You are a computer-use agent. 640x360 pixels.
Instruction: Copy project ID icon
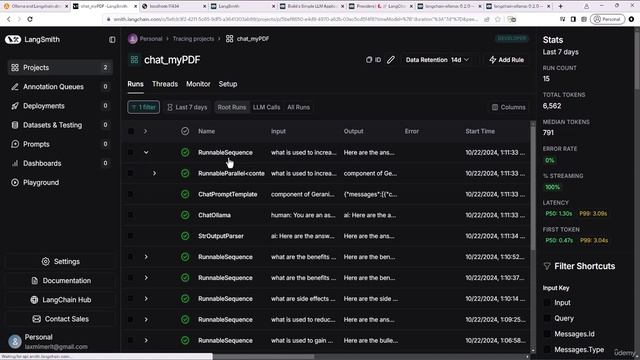click(x=369, y=60)
